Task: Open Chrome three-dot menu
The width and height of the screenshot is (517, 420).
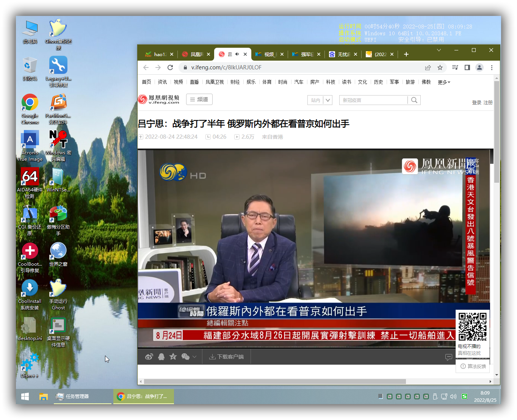Action: 492,67
